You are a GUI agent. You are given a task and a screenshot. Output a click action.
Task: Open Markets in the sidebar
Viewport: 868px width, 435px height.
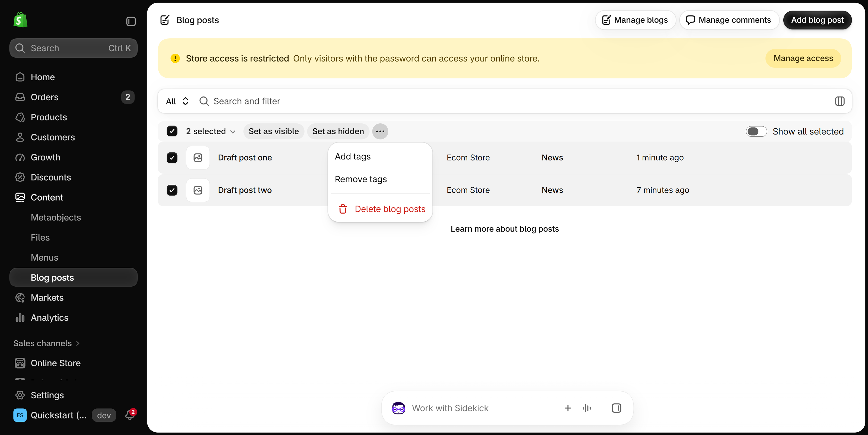click(x=74, y=298)
